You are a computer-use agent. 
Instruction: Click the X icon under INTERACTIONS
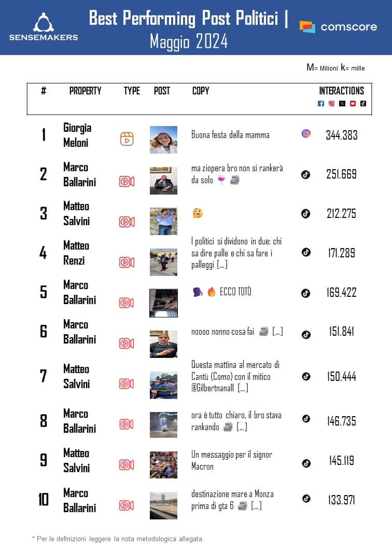(x=342, y=103)
